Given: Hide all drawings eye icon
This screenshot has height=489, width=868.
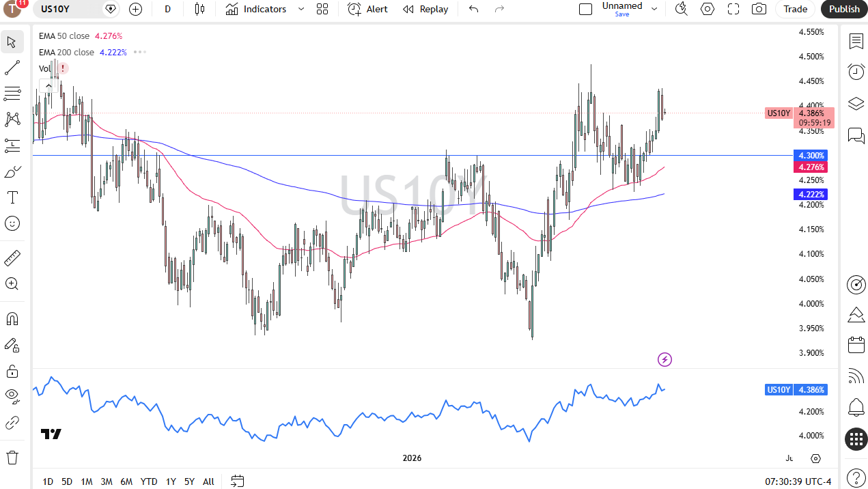Looking at the screenshot, I should [x=12, y=397].
